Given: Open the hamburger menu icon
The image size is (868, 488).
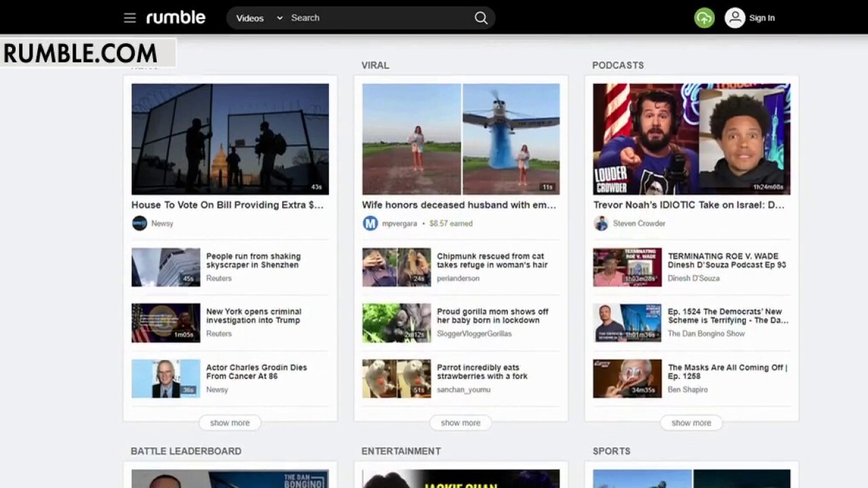Looking at the screenshot, I should 130,18.
